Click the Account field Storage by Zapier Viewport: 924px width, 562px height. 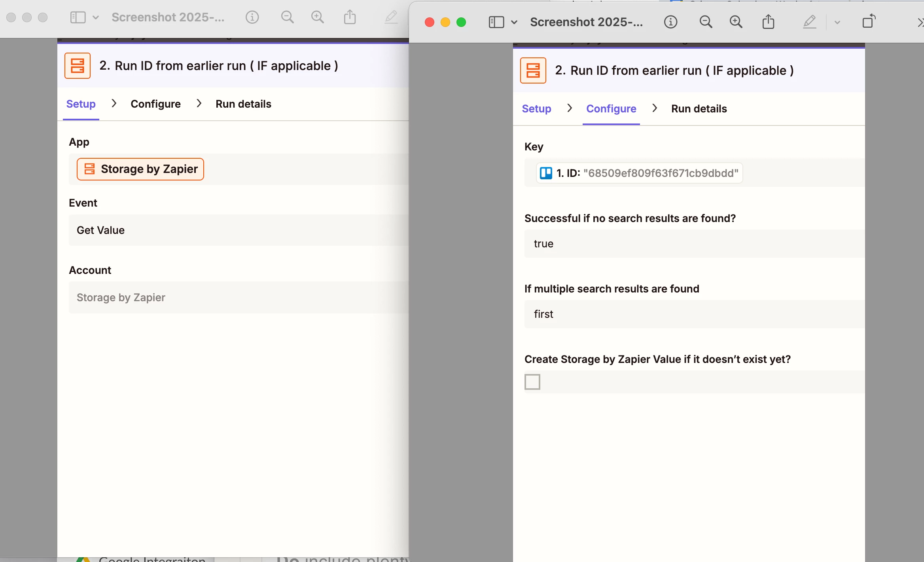coord(239,298)
